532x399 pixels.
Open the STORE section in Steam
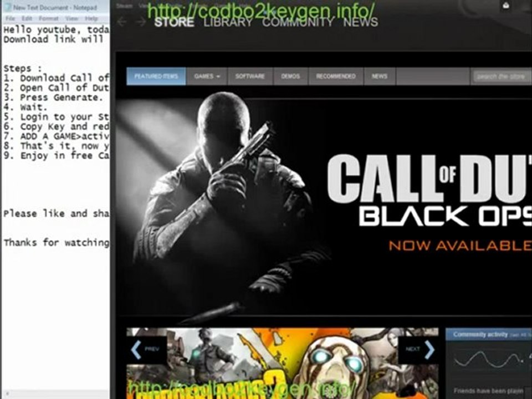pos(174,22)
